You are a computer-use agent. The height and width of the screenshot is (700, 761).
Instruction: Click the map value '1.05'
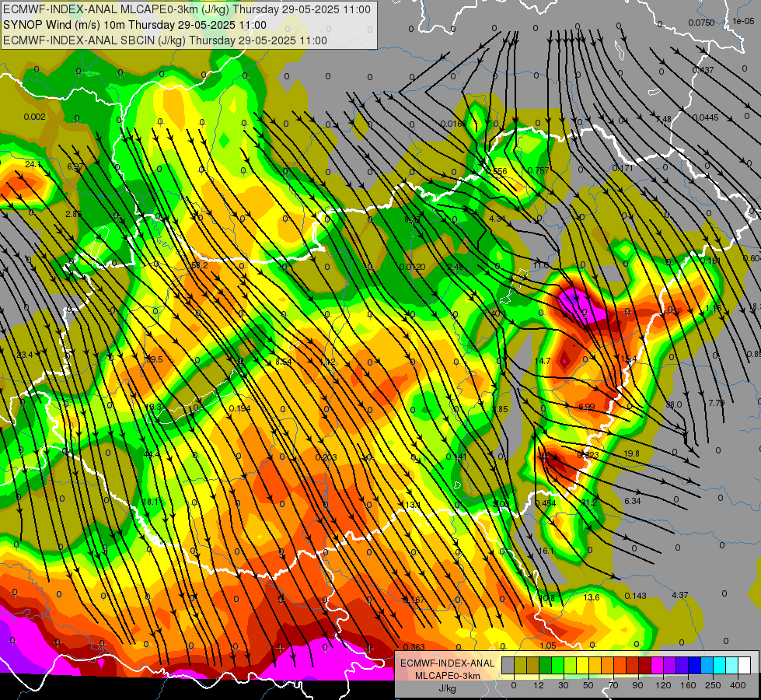coord(548,646)
